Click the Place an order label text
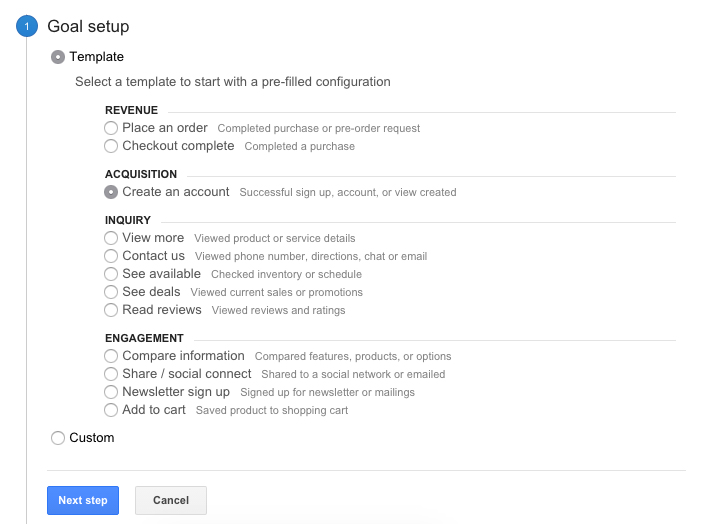This screenshot has width=716, height=524. (165, 128)
